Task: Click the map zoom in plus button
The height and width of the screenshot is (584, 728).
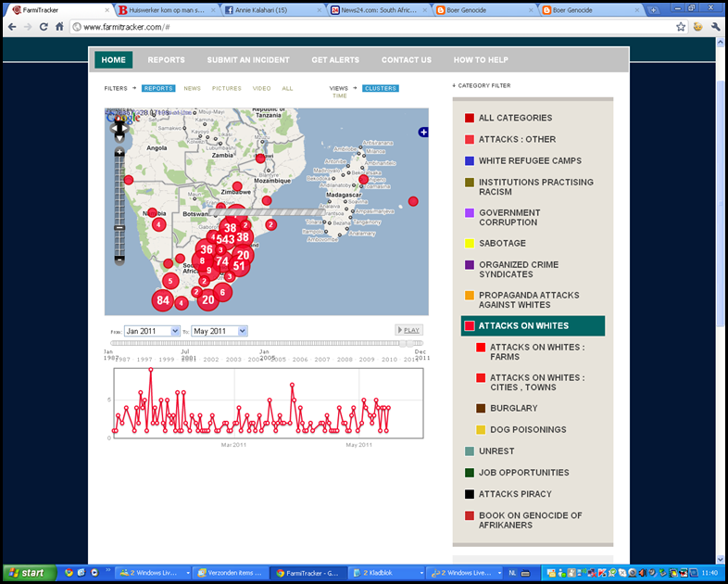Action: pos(119,152)
